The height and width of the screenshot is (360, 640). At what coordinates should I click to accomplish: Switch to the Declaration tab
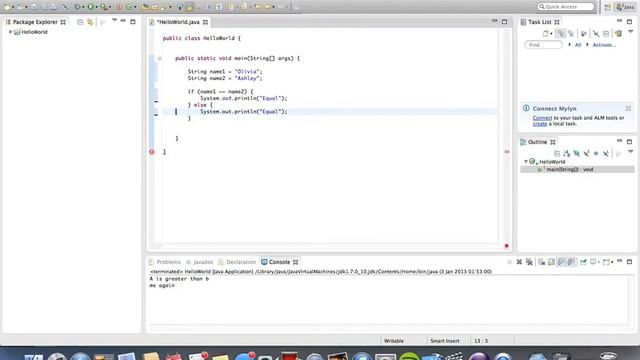tap(237, 262)
